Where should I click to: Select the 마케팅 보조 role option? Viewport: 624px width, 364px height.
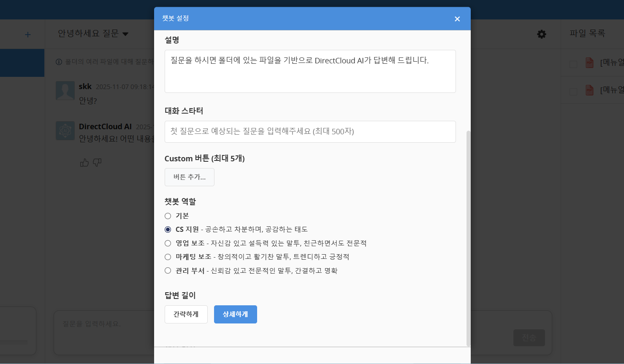pos(168,257)
